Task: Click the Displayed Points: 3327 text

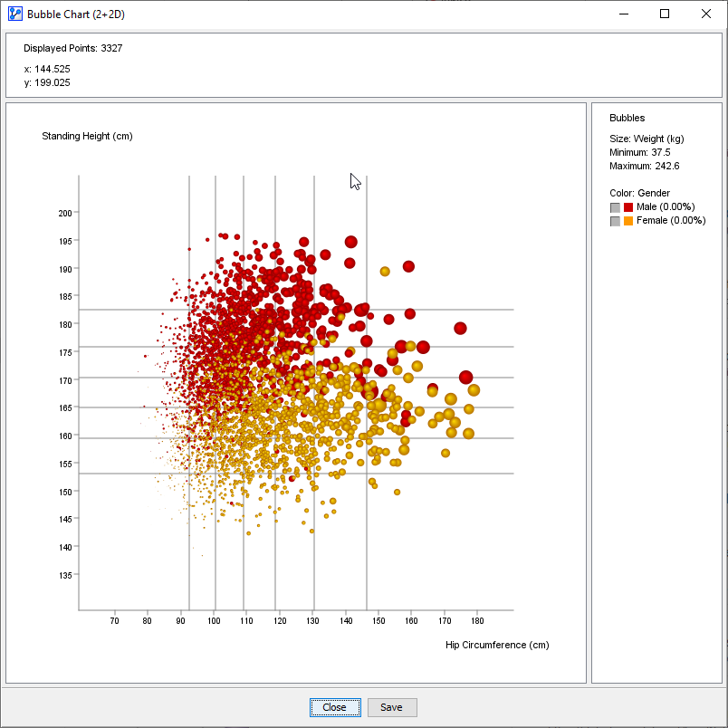Action: [x=72, y=48]
